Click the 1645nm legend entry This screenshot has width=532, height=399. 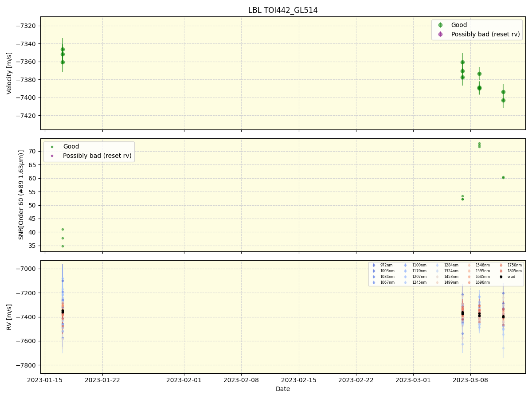(x=478, y=277)
